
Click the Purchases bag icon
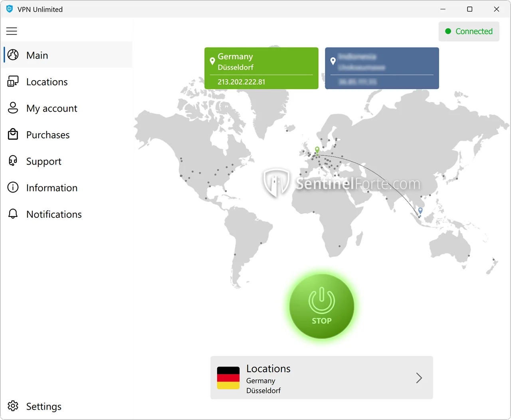pos(13,134)
